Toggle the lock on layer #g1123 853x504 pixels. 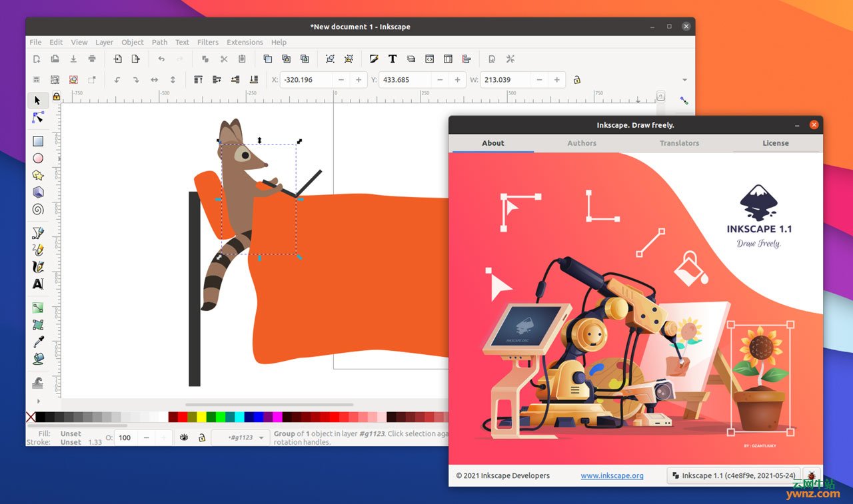click(x=203, y=438)
